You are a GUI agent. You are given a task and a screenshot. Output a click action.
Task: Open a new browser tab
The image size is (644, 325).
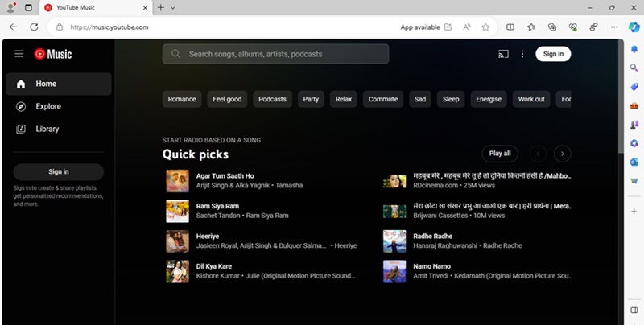coord(160,7)
